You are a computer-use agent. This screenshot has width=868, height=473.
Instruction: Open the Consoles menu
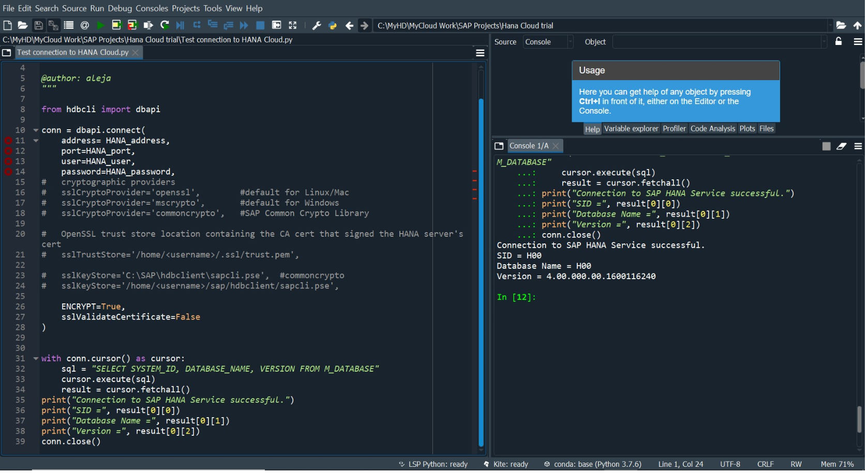(x=152, y=8)
